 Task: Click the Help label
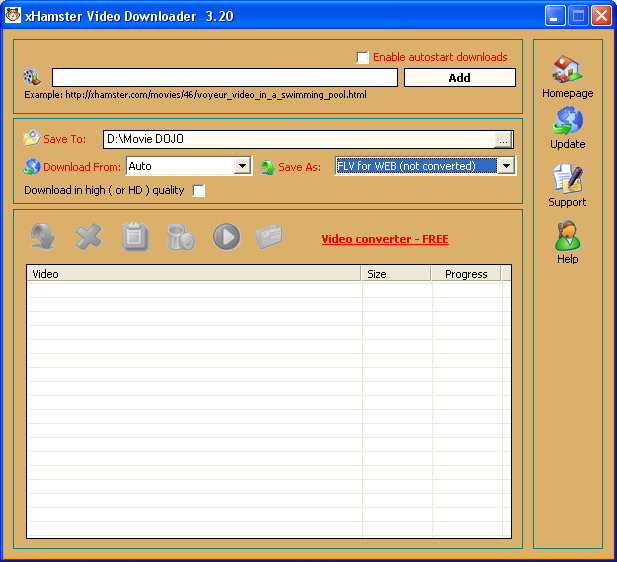pyautogui.click(x=567, y=259)
